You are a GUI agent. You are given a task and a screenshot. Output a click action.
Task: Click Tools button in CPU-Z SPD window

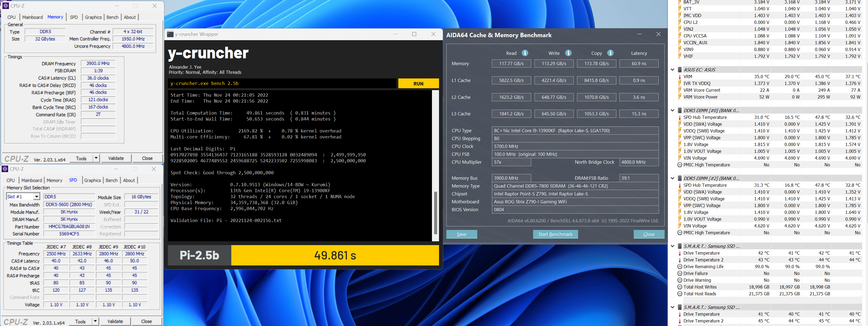(81, 321)
